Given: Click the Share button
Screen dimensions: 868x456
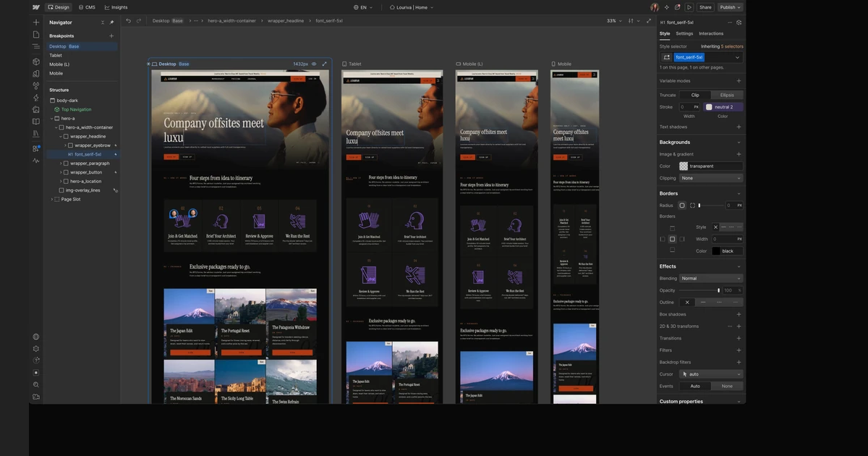Looking at the screenshot, I should pos(705,7).
